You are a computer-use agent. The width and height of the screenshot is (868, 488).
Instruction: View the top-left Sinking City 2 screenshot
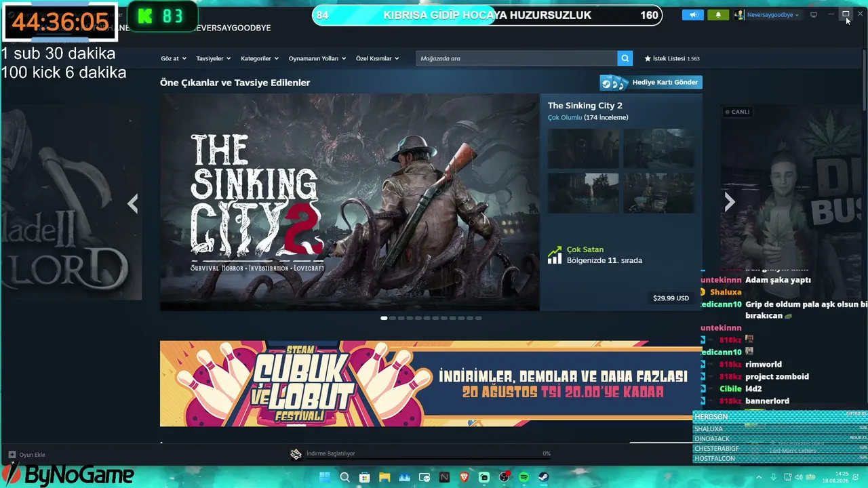(x=583, y=148)
